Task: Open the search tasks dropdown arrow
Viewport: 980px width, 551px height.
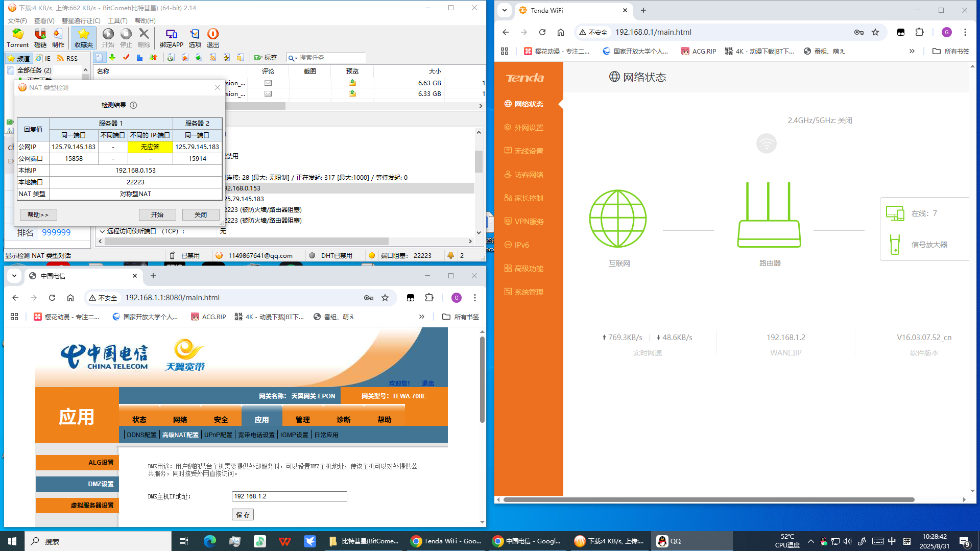Action: [293, 58]
